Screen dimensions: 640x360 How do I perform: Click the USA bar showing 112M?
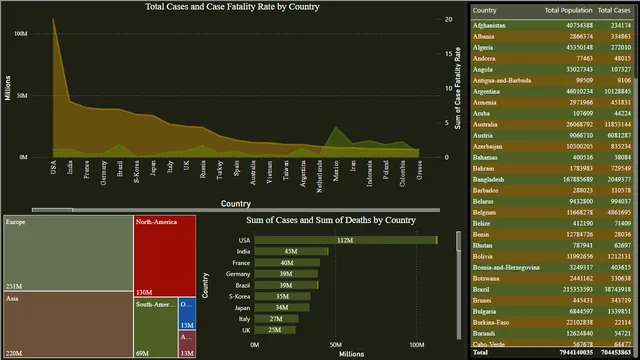pos(346,240)
